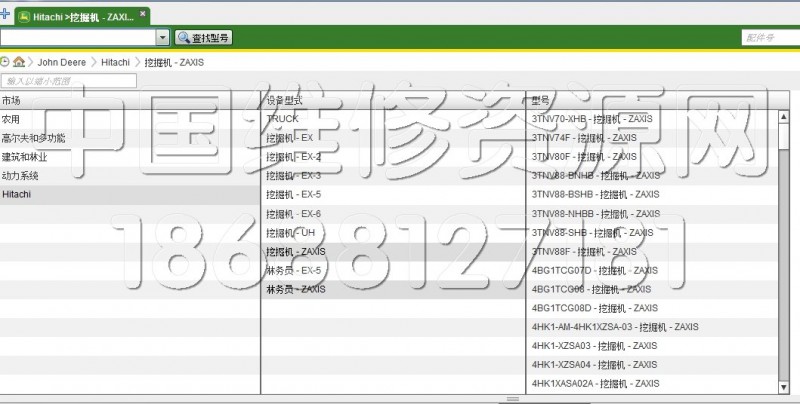Select model 3TNV88F
The height and width of the screenshot is (404, 800).
652,251
